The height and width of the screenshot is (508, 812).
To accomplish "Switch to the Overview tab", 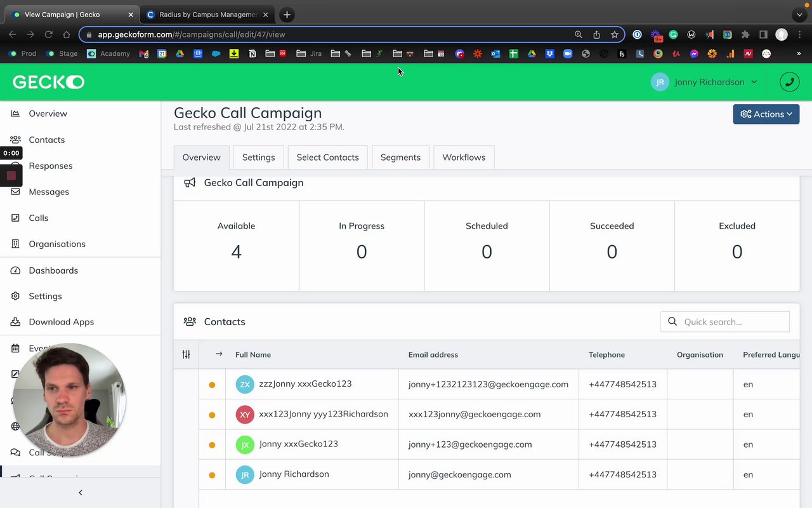I will (202, 157).
